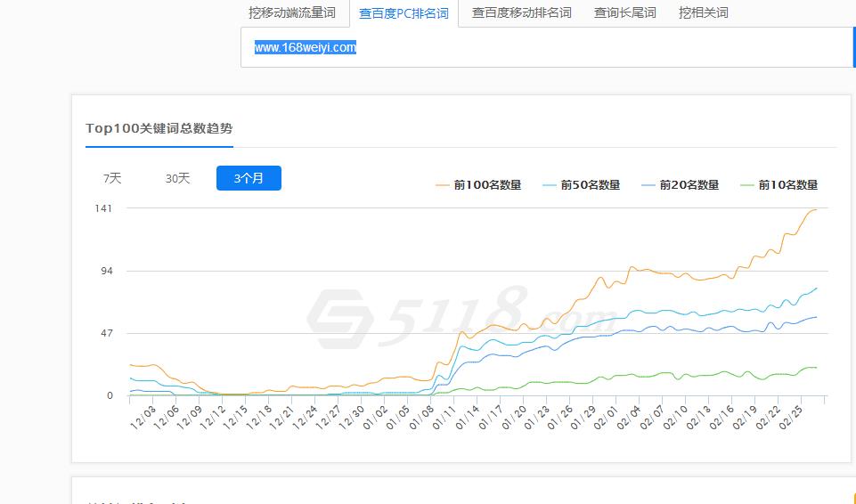Select the Top100关键词总数趋势 panel tab
This screenshot has width=856, height=504.
[x=159, y=129]
